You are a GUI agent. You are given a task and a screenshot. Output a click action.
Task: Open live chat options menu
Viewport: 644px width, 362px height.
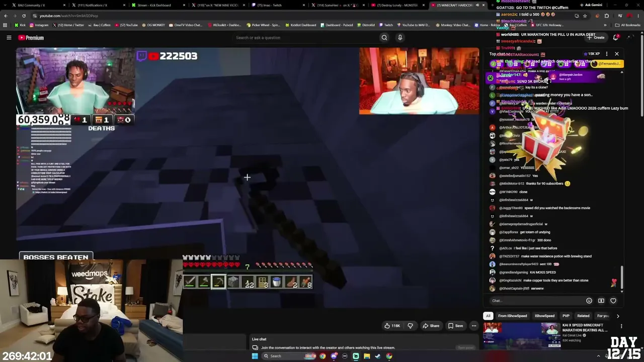(x=606, y=54)
